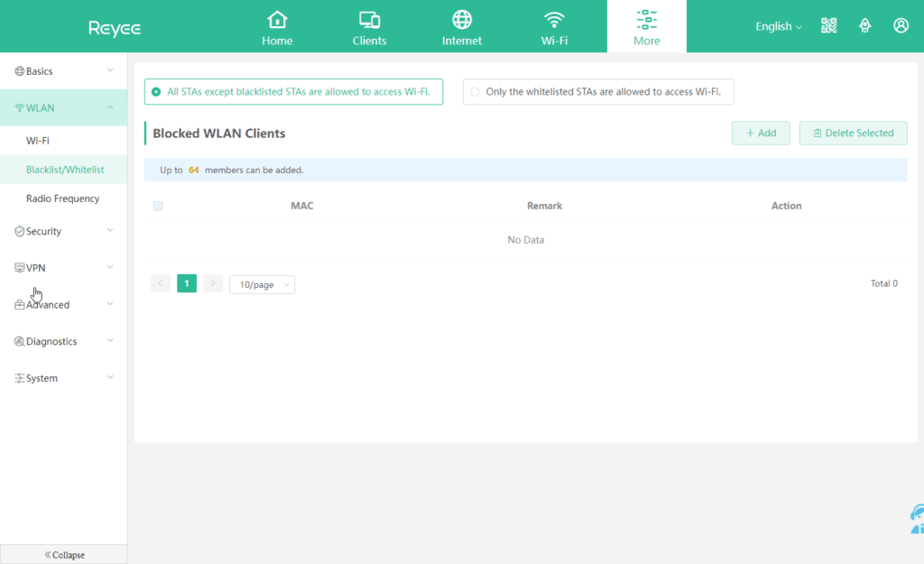Screen dimensions: 924x564
Task: Collapse the left sidebar
Action: coord(63,555)
